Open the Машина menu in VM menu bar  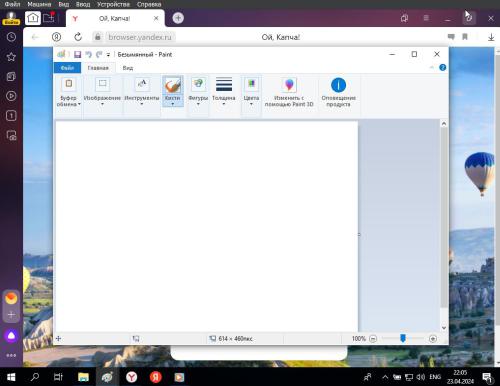(39, 4)
